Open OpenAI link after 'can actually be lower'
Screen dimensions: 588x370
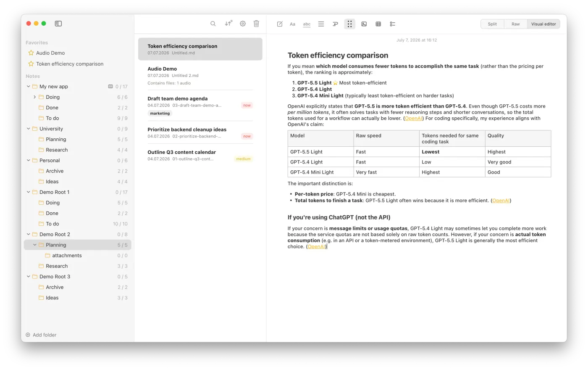pyautogui.click(x=413, y=119)
